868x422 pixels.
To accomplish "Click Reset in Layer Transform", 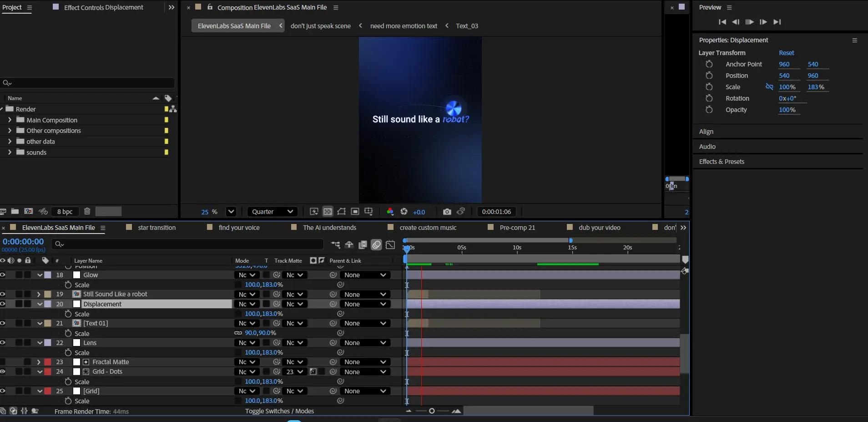I will click(786, 53).
